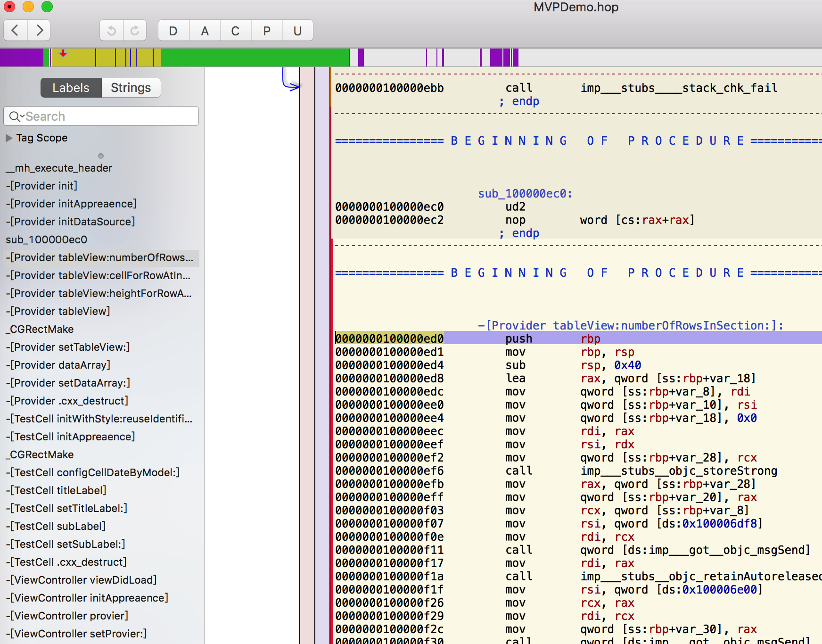Select -[Provider setTableView:] label
The image size is (822, 644).
pos(68,347)
